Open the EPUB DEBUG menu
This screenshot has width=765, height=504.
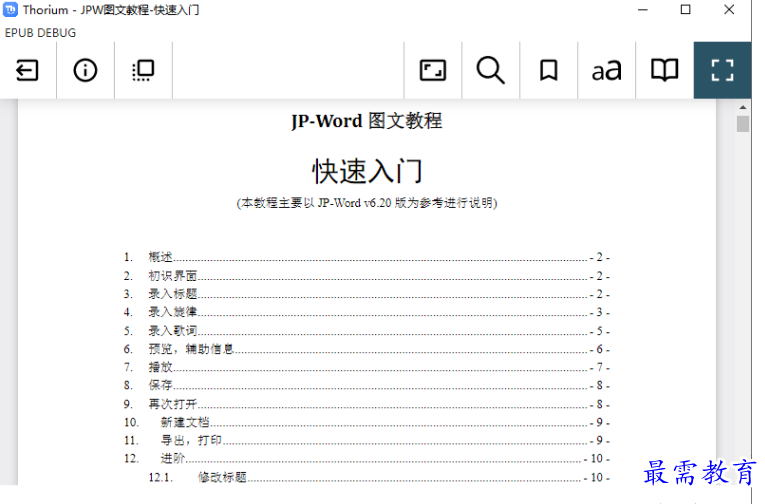click(40, 33)
